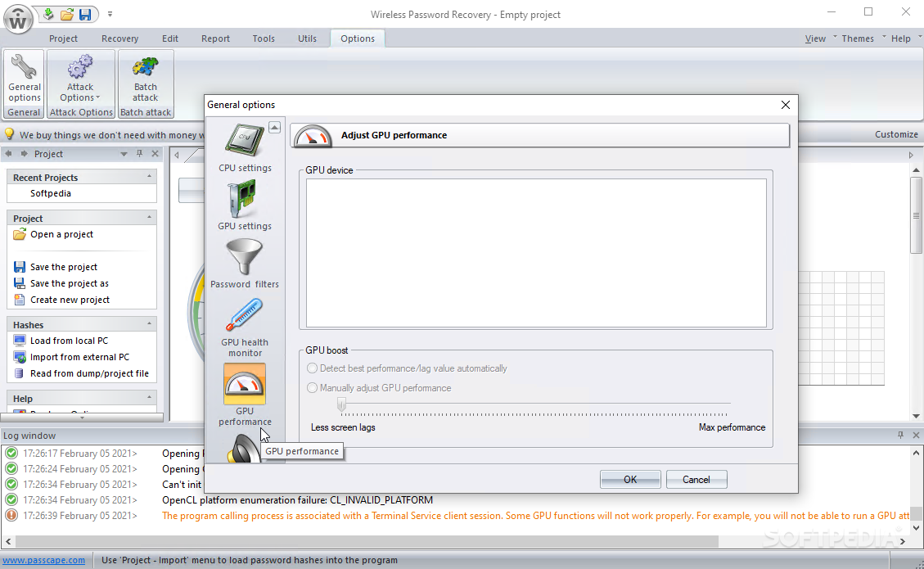924x569 pixels.
Task: Open the Project panel dropdown arrow
Action: [x=124, y=154]
